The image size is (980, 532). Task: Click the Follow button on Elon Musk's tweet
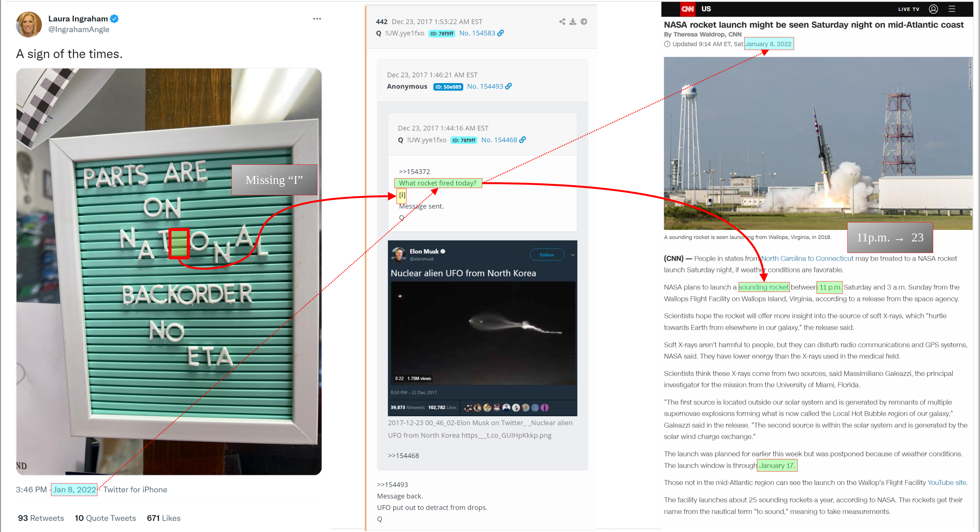[547, 255]
